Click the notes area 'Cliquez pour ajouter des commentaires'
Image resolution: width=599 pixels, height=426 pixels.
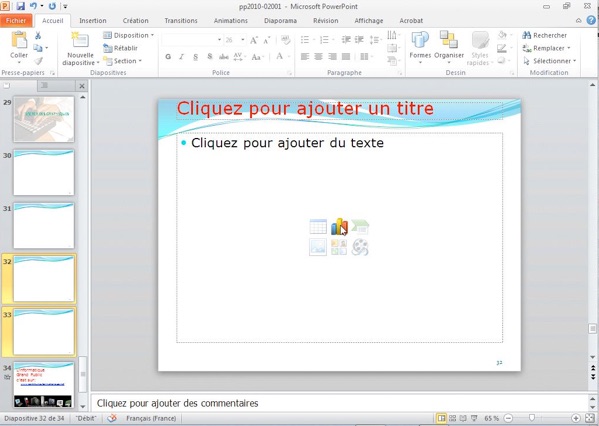[x=178, y=403]
